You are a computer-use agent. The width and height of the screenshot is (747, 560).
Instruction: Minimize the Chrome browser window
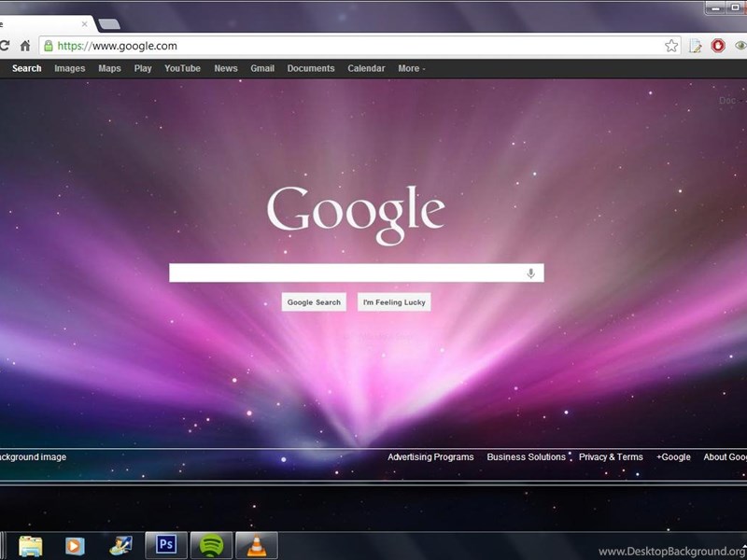point(715,8)
